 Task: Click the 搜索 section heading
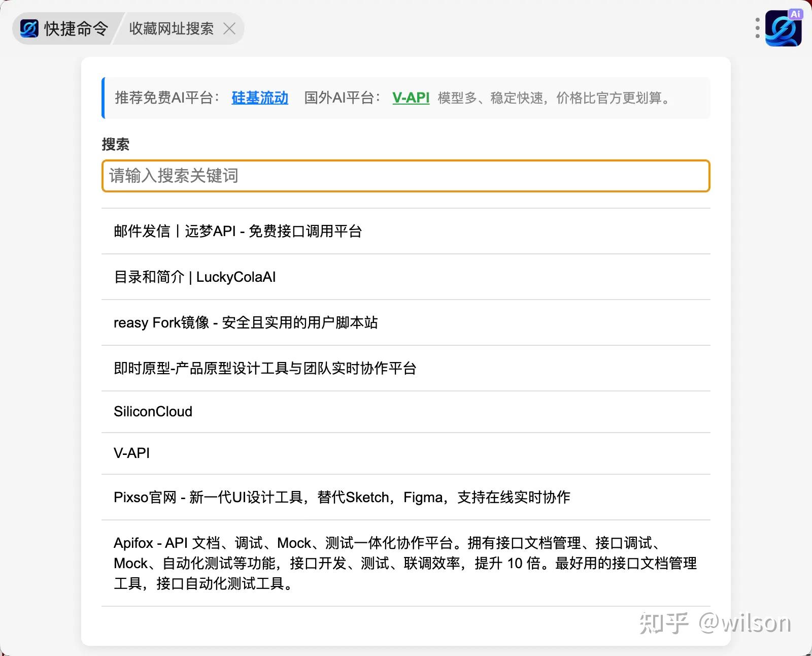[x=115, y=145]
